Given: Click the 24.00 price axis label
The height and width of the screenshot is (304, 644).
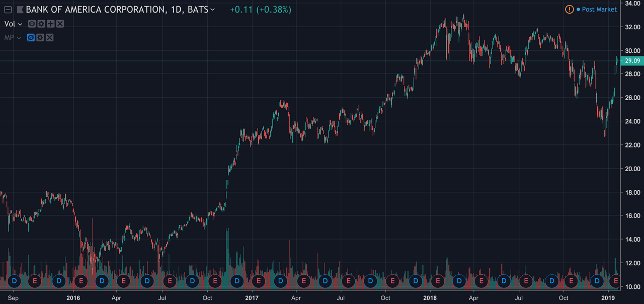Looking at the screenshot, I should 632,121.
